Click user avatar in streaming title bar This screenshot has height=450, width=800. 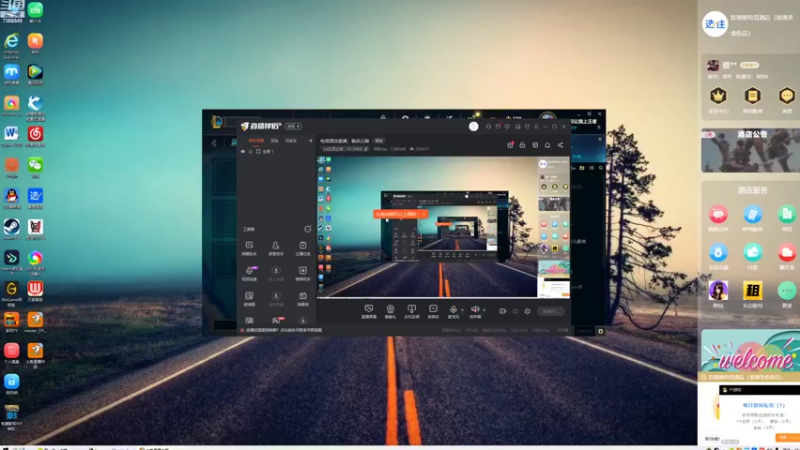click(474, 127)
